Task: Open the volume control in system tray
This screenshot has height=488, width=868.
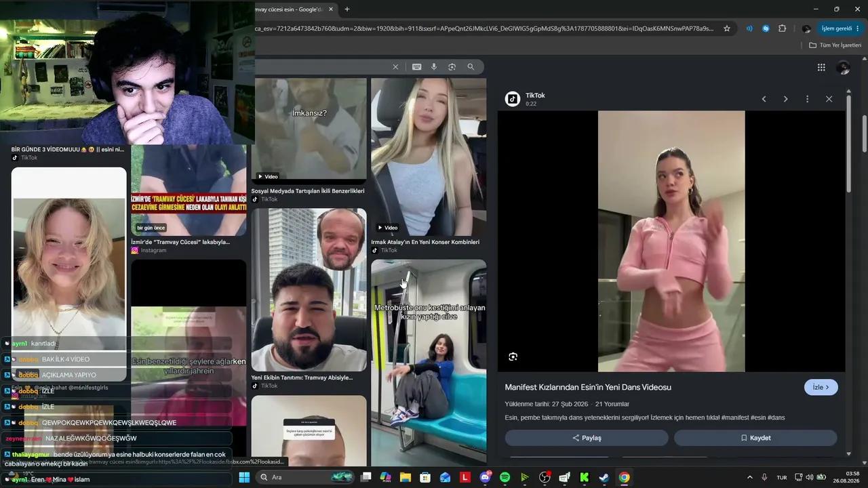Action: pyautogui.click(x=810, y=477)
